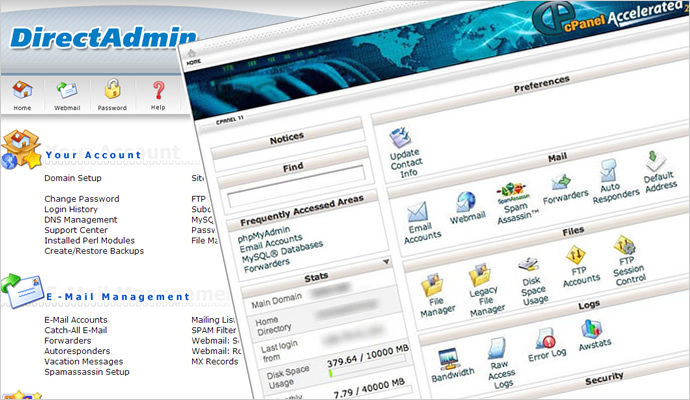
Task: Click the cPanel Accelerated logo
Action: (x=609, y=17)
